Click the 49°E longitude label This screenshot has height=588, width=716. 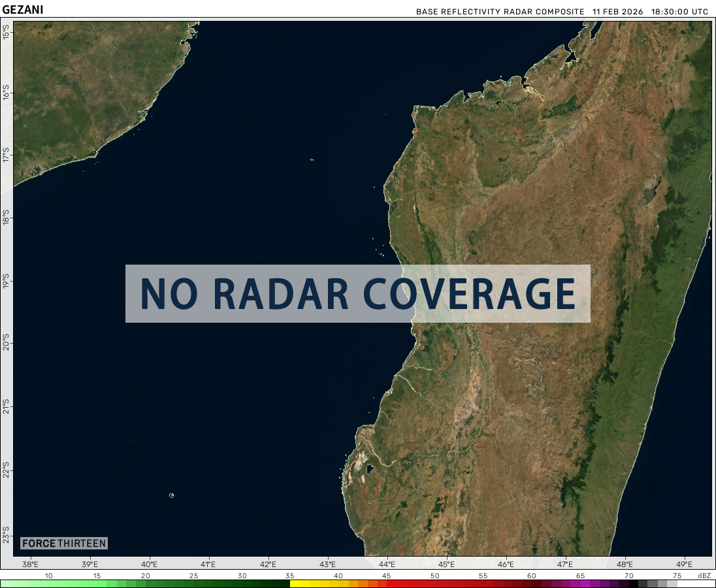[684, 564]
